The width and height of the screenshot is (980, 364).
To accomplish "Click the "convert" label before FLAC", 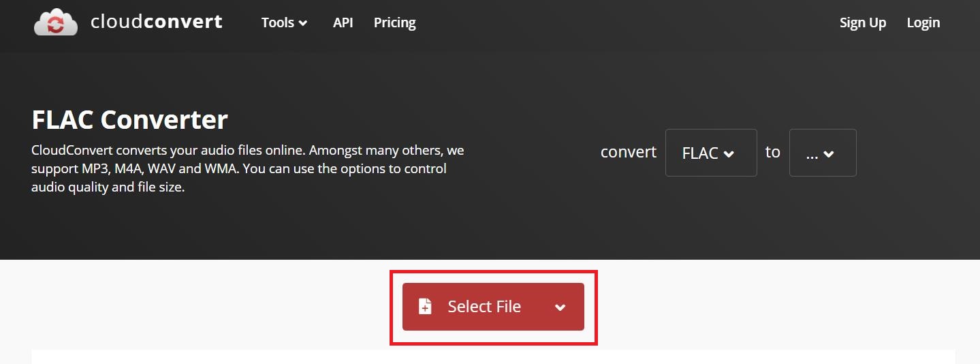I will click(x=628, y=152).
